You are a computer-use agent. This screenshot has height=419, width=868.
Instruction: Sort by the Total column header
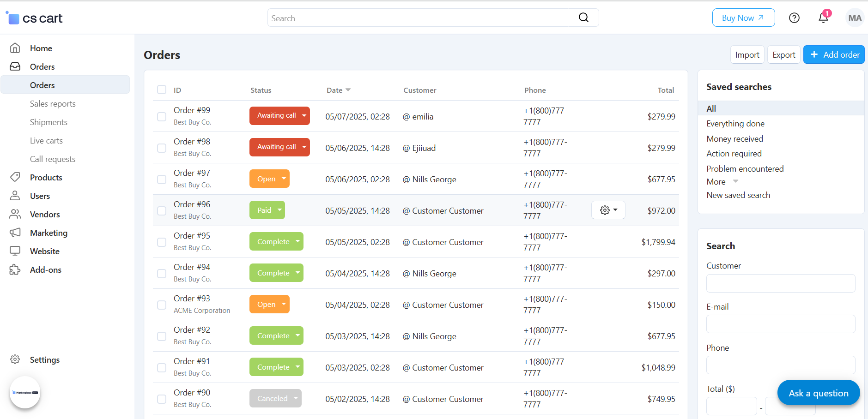tap(666, 90)
